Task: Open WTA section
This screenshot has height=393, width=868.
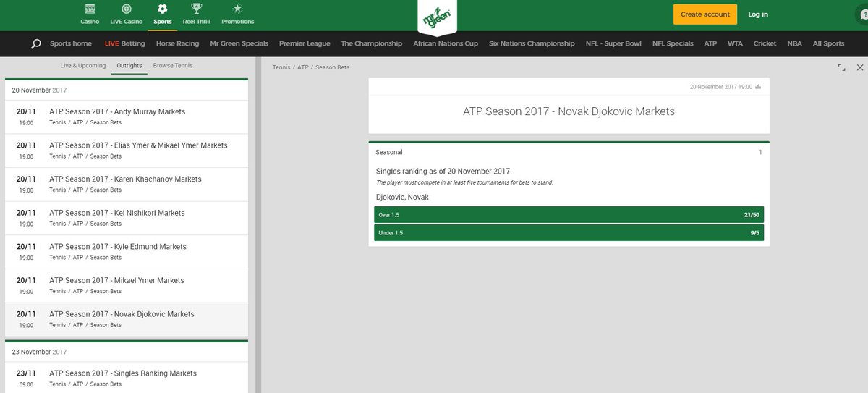Action: click(735, 43)
